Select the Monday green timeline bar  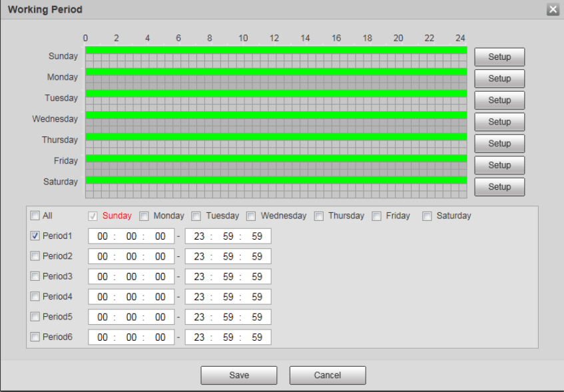point(276,72)
